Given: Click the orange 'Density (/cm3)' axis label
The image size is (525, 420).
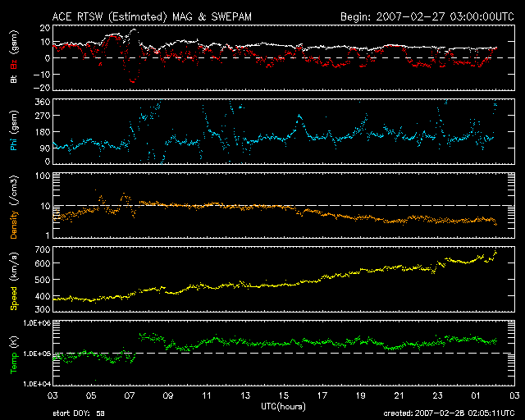Looking at the screenshot, I should [14, 207].
